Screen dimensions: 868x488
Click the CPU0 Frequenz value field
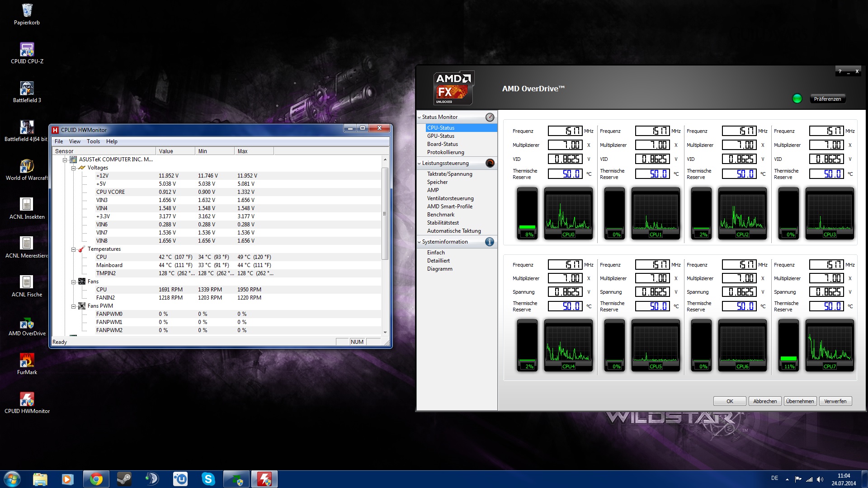point(565,131)
